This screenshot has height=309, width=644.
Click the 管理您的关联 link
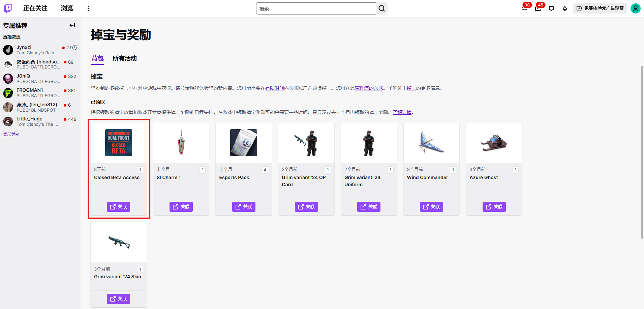click(369, 88)
